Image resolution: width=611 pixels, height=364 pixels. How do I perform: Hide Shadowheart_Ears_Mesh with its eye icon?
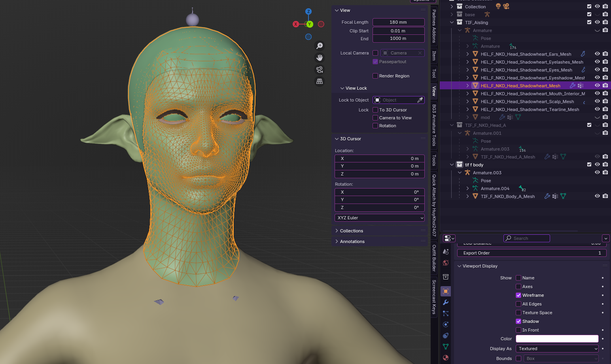597,54
